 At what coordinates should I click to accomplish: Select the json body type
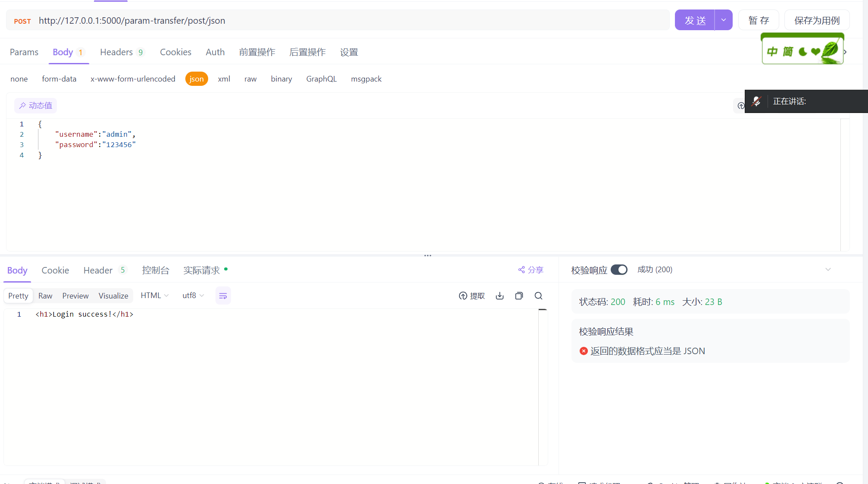pyautogui.click(x=197, y=79)
